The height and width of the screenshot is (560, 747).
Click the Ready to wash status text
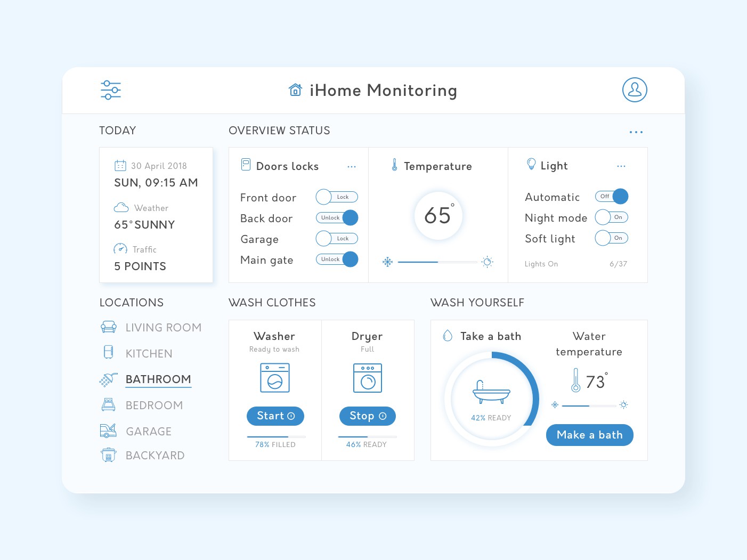pos(274,350)
